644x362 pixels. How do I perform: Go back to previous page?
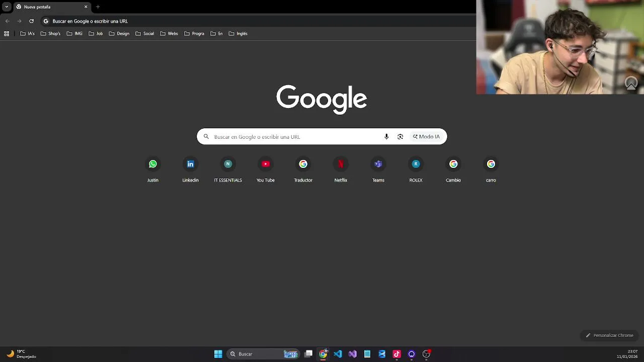pyautogui.click(x=7, y=21)
